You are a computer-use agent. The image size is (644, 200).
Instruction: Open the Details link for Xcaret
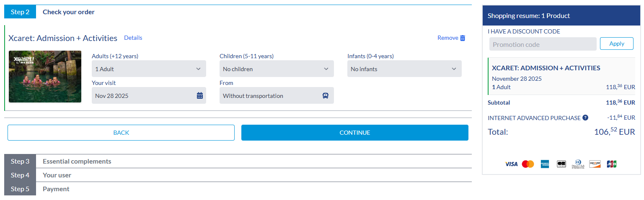tap(133, 38)
